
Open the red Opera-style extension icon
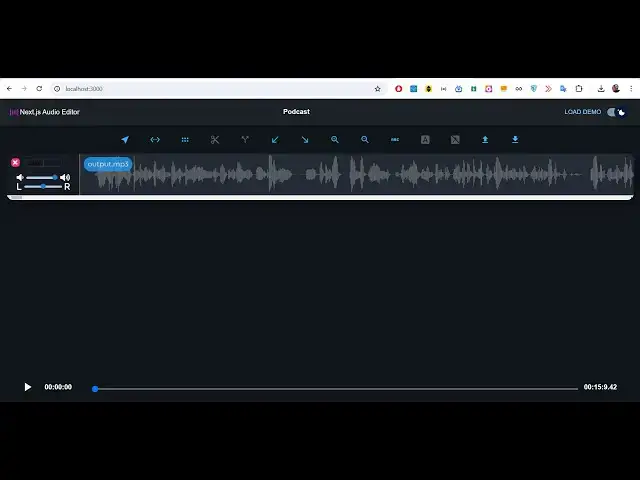pyautogui.click(x=398, y=89)
